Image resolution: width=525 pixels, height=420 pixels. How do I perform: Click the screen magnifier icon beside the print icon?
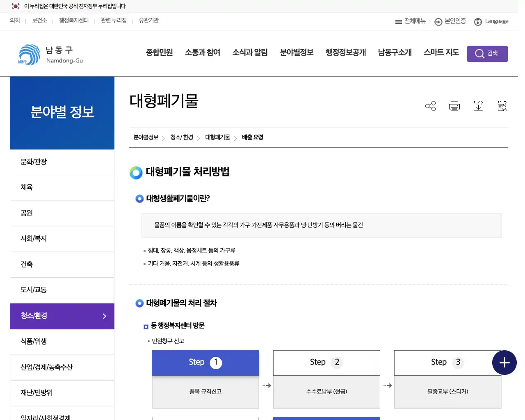click(502, 106)
